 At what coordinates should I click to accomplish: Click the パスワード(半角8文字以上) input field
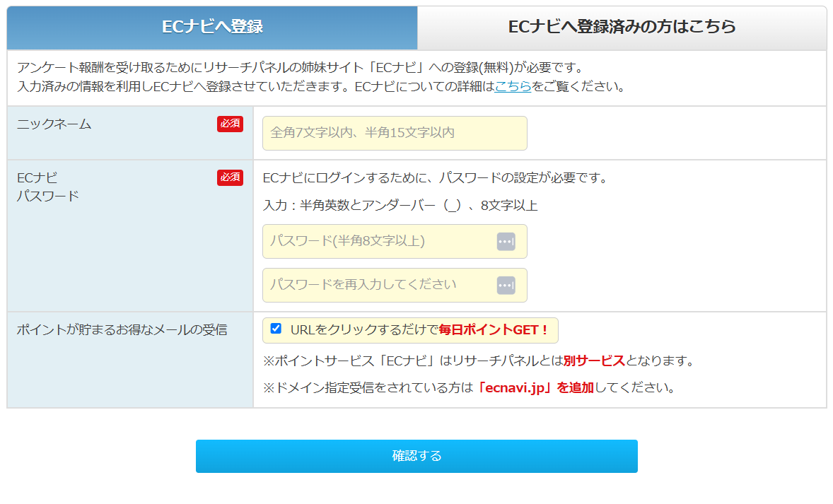coord(378,242)
